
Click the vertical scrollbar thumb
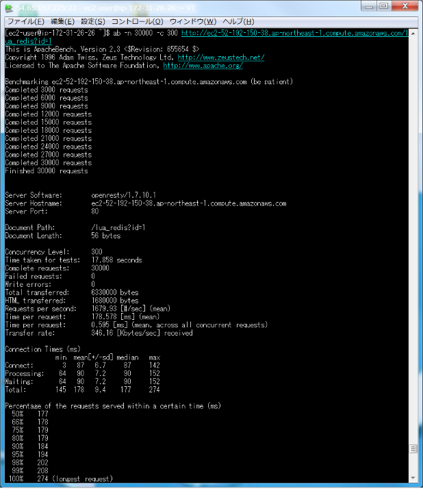pyautogui.click(x=413, y=449)
